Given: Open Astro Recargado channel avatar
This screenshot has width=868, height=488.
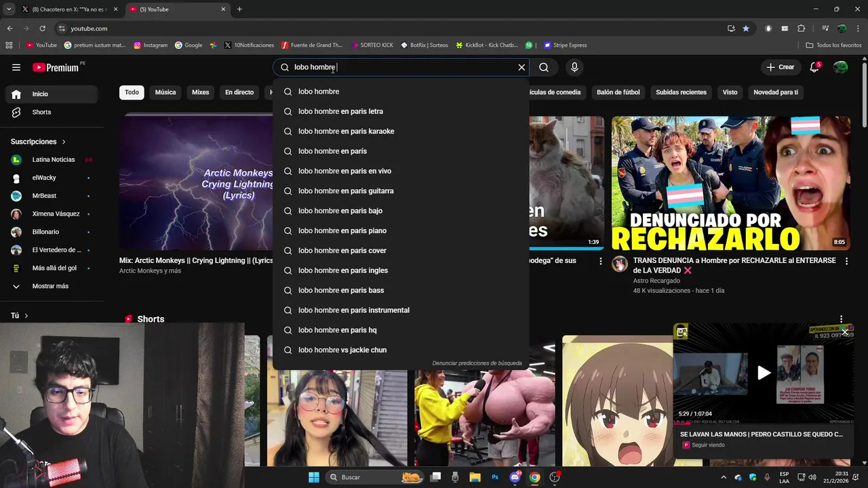Looking at the screenshot, I should [619, 264].
